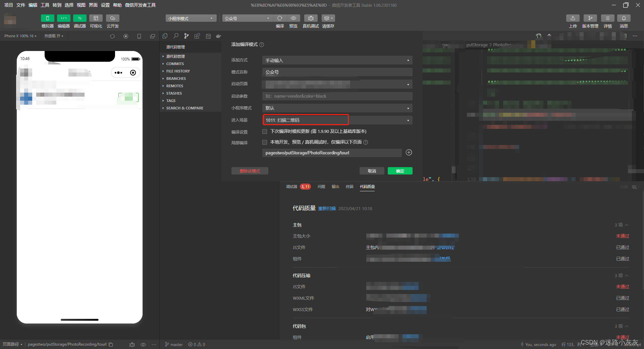Toggle the 编辑器 editor panel button
Image resolution: width=644 pixels, height=349 pixels.
pos(63,18)
